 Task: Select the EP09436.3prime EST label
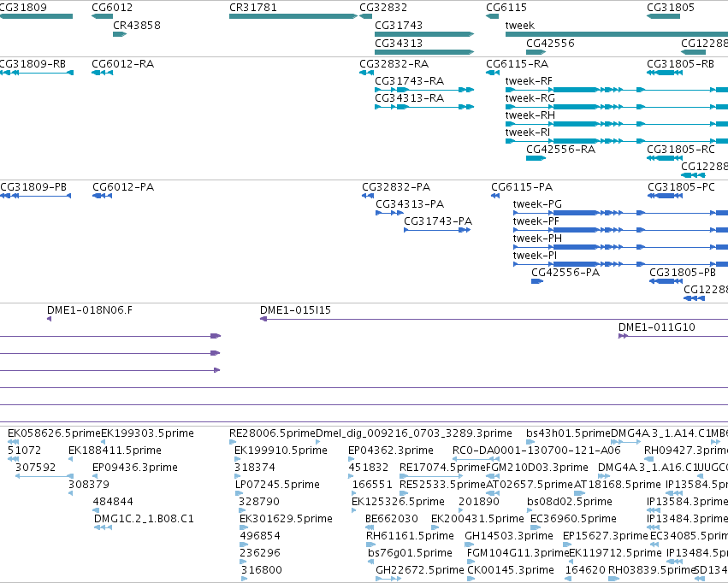click(135, 468)
